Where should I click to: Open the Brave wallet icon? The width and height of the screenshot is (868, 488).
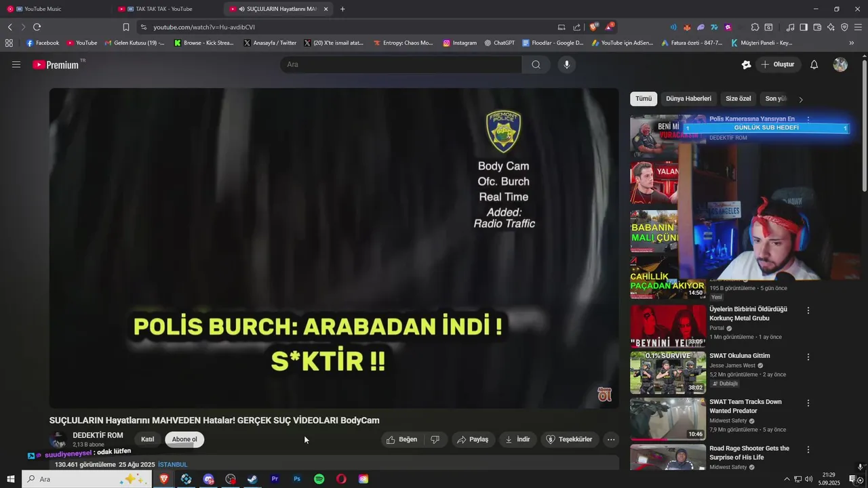tap(817, 27)
